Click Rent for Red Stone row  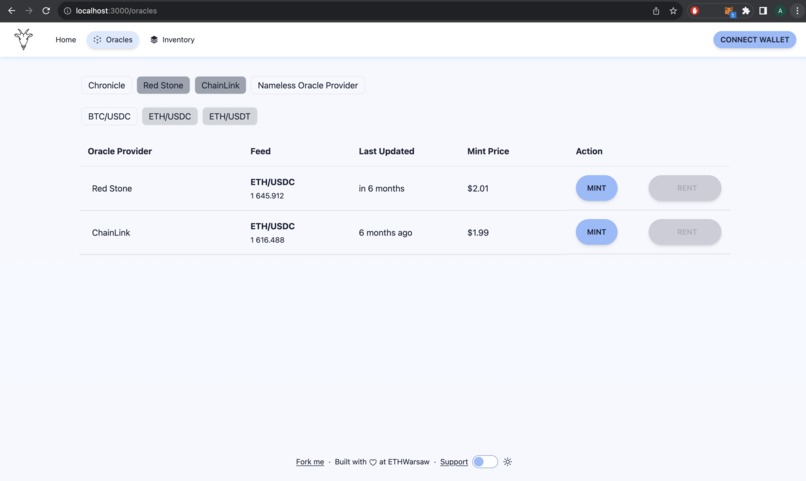(x=685, y=188)
